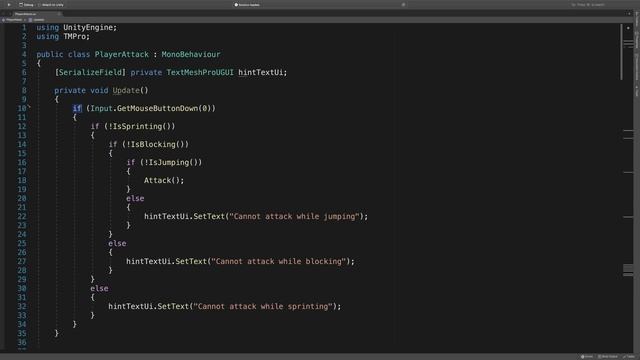Click the 'Attack();' call on line 18
This screenshot has height=360, width=640.
coord(164,180)
